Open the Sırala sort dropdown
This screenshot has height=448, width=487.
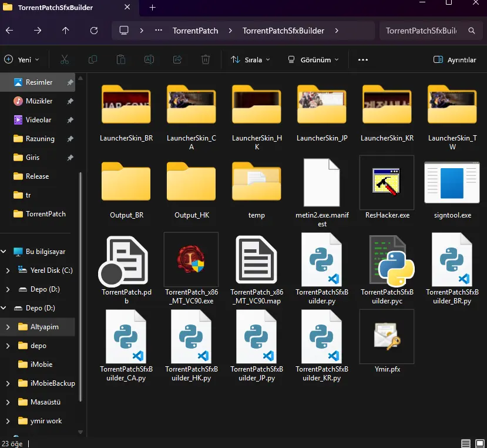pyautogui.click(x=250, y=60)
